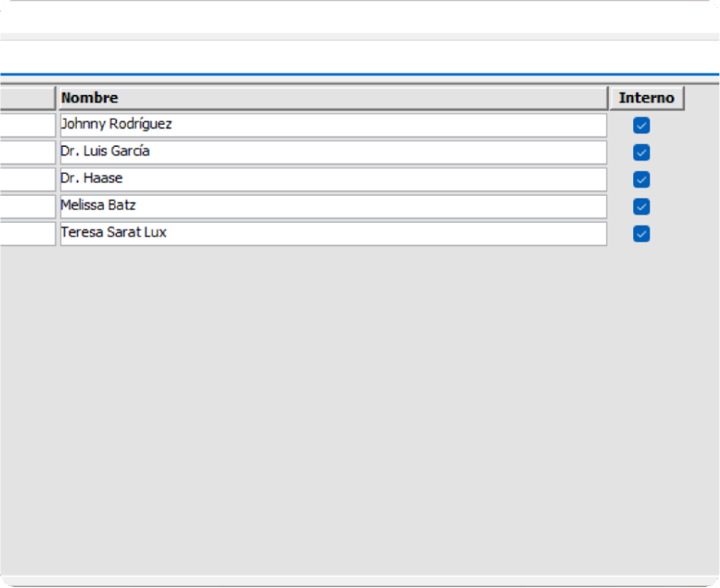Select the Johnny Rodríguez name field
Screen dimensions: 720x588
(332, 125)
